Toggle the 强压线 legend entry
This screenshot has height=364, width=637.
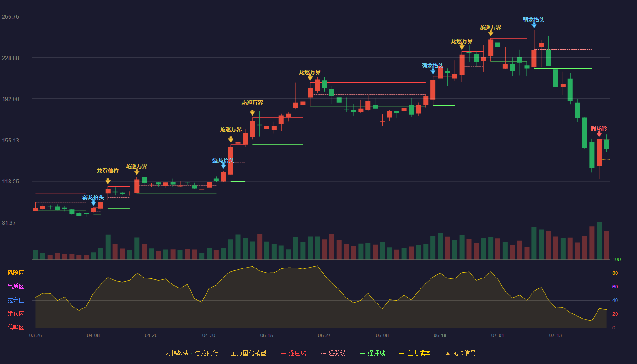tap(293, 353)
